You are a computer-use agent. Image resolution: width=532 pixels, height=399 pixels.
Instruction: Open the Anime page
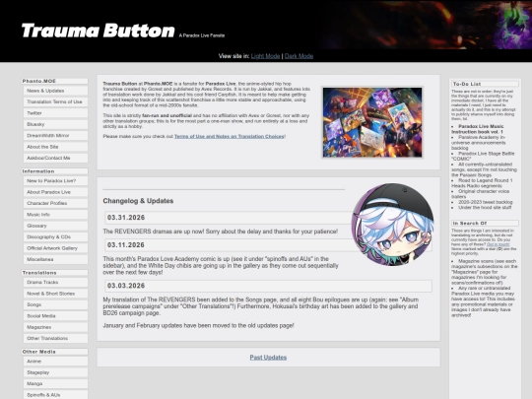click(55, 362)
